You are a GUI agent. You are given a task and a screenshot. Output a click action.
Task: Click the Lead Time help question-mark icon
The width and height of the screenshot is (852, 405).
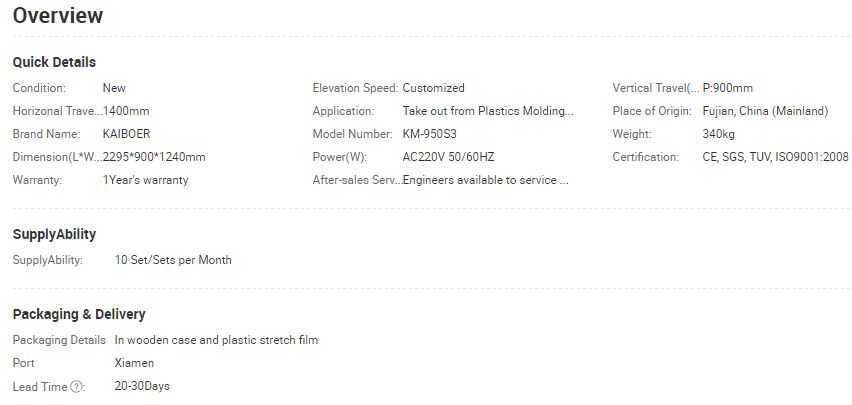pyautogui.click(x=77, y=387)
